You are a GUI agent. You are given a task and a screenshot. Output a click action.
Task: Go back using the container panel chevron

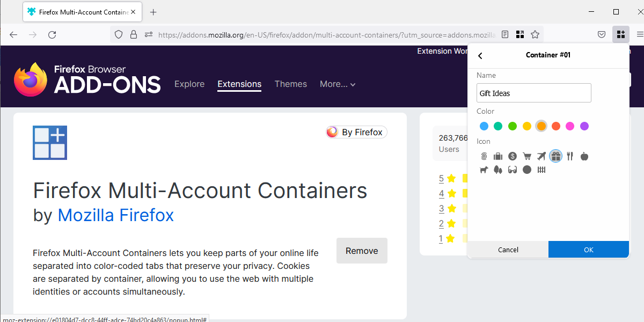pyautogui.click(x=480, y=55)
